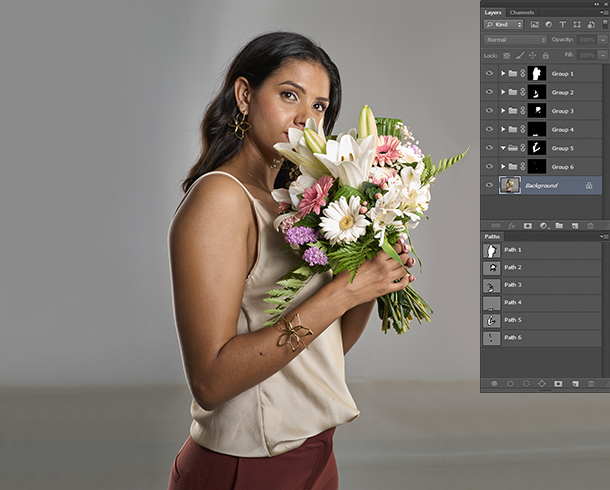
Task: Expand Group 6 folder arrow
Action: tap(503, 166)
